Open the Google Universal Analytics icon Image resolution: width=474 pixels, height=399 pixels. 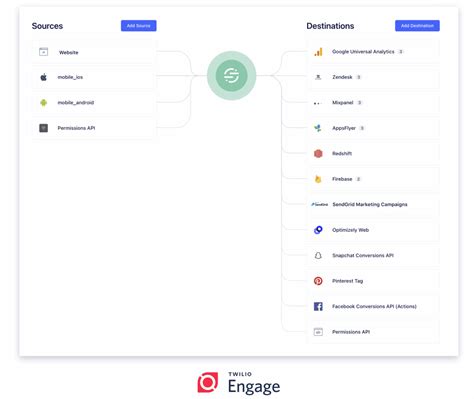[x=318, y=52]
